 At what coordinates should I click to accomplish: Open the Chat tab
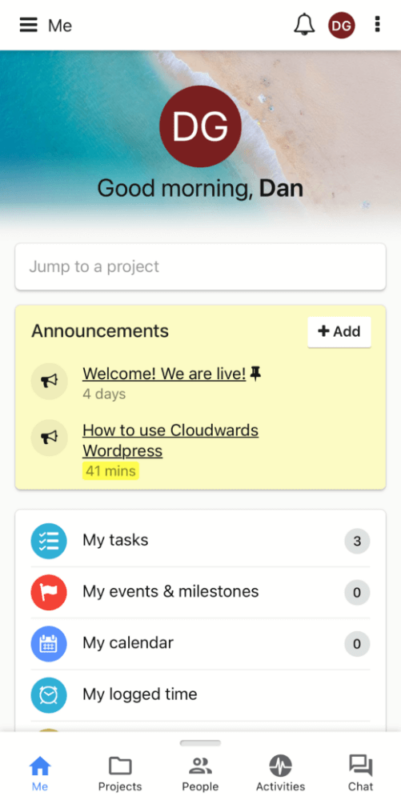click(361, 773)
